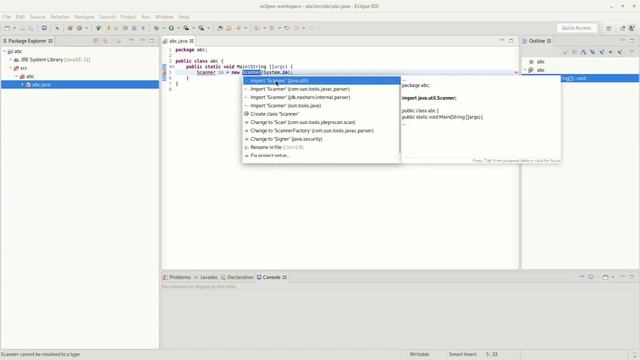Switch to the Javadoc tab
640x360 pixels.
point(206,277)
